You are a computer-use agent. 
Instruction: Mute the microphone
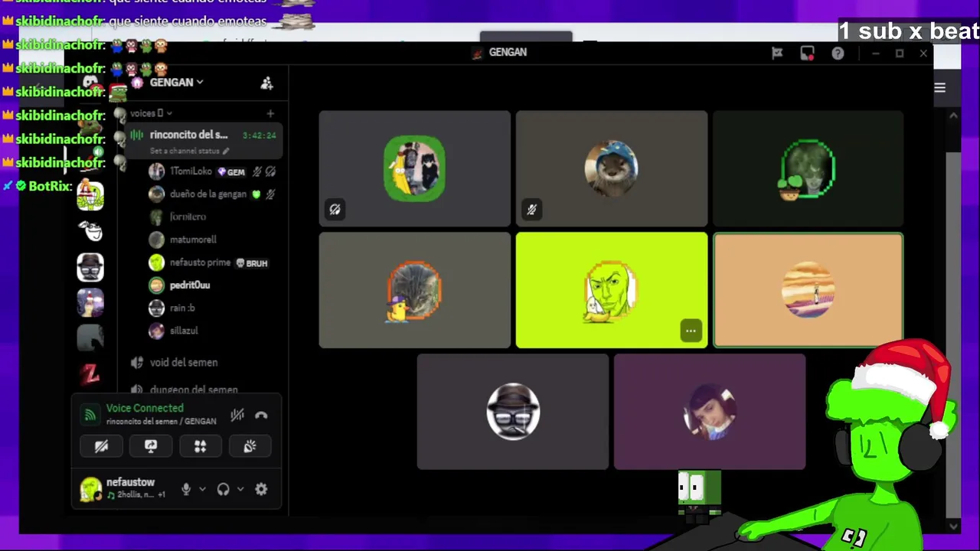tap(185, 489)
